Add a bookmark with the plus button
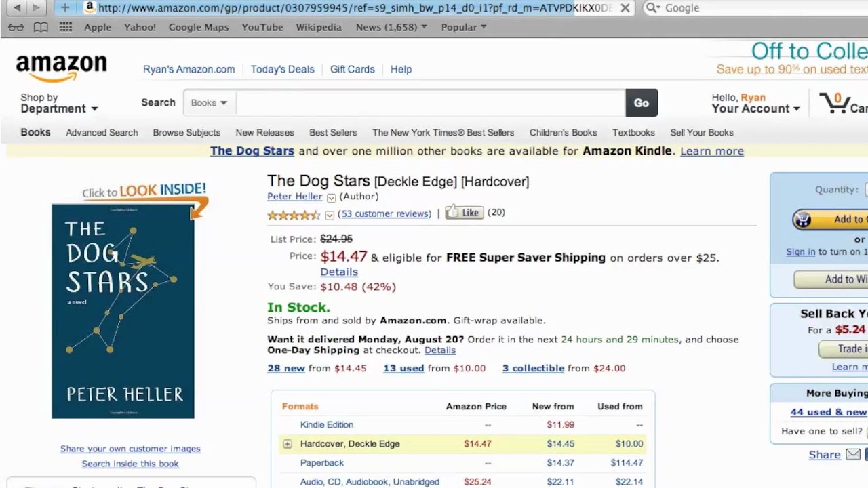This screenshot has width=868, height=488. pos(64,8)
